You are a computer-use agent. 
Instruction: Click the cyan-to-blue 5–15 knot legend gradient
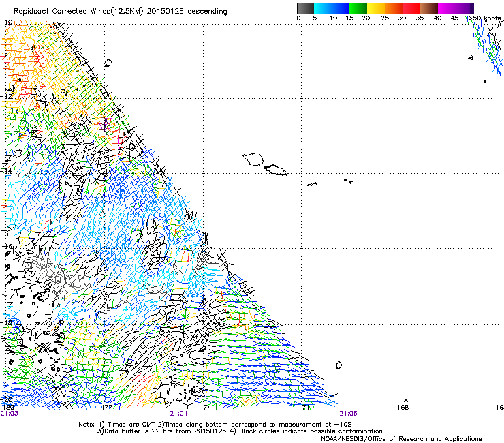[x=332, y=8]
